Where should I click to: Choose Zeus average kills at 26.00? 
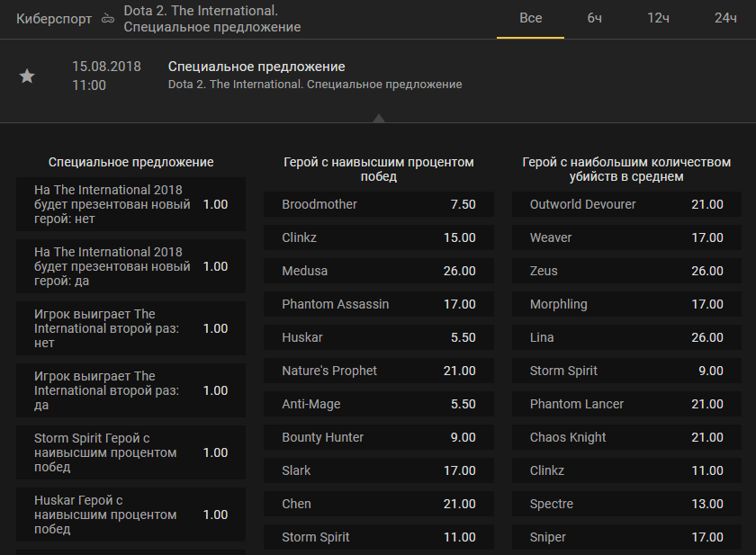(x=626, y=271)
